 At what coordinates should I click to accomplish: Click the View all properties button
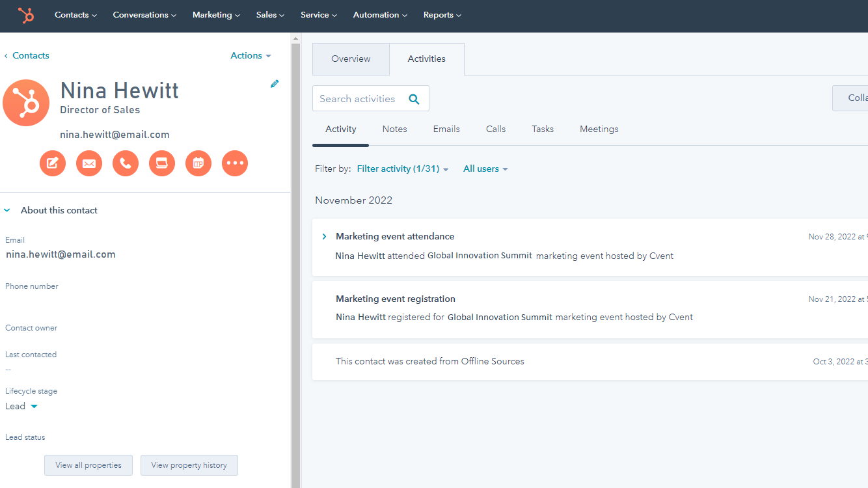(88, 465)
